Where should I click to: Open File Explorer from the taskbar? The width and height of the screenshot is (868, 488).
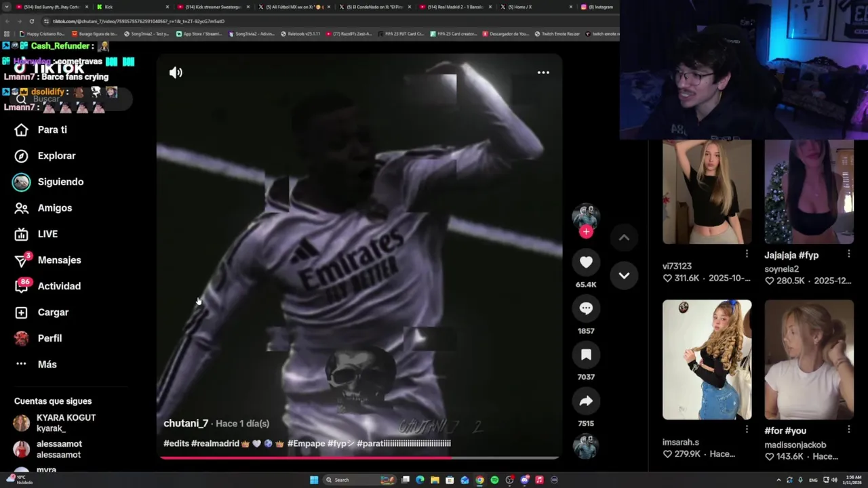[x=435, y=480]
